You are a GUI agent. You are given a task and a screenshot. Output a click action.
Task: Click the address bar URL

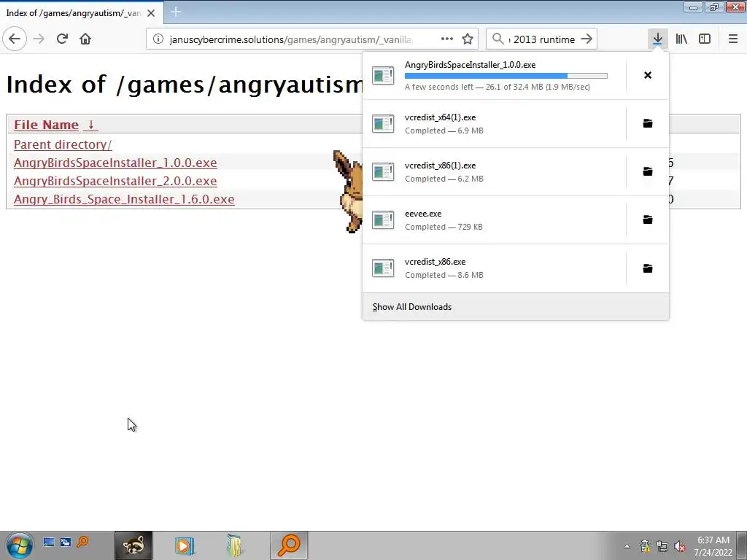(x=290, y=39)
